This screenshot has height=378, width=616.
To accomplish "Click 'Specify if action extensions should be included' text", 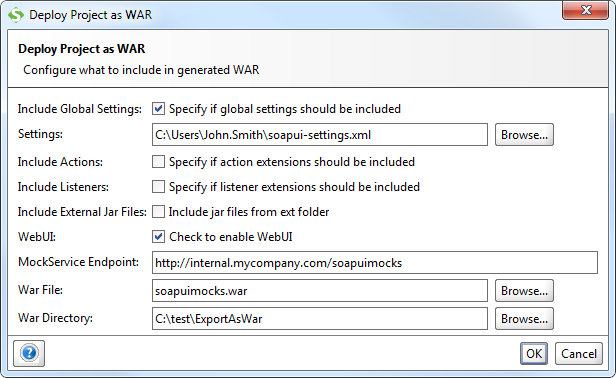I will click(292, 162).
